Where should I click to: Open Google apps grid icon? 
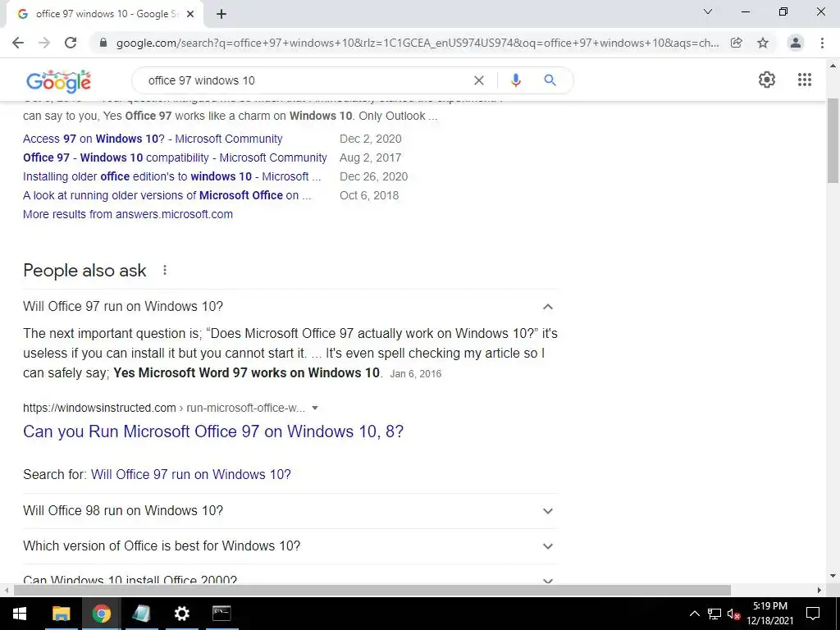coord(805,80)
